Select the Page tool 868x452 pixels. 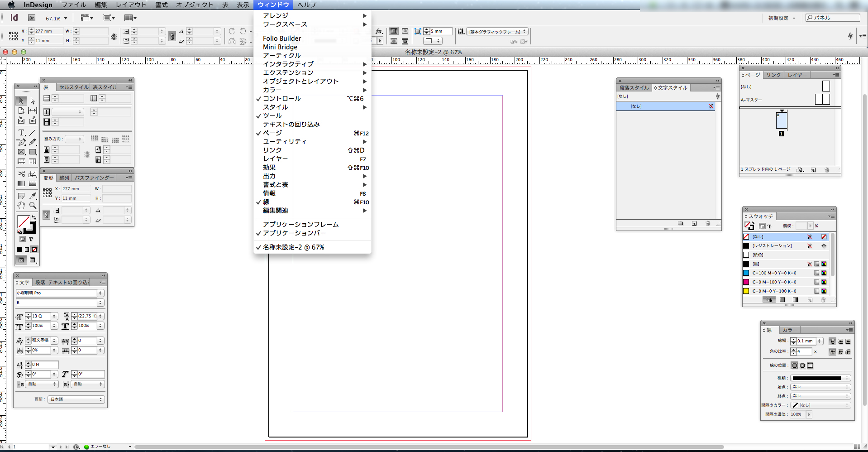pos(21,111)
